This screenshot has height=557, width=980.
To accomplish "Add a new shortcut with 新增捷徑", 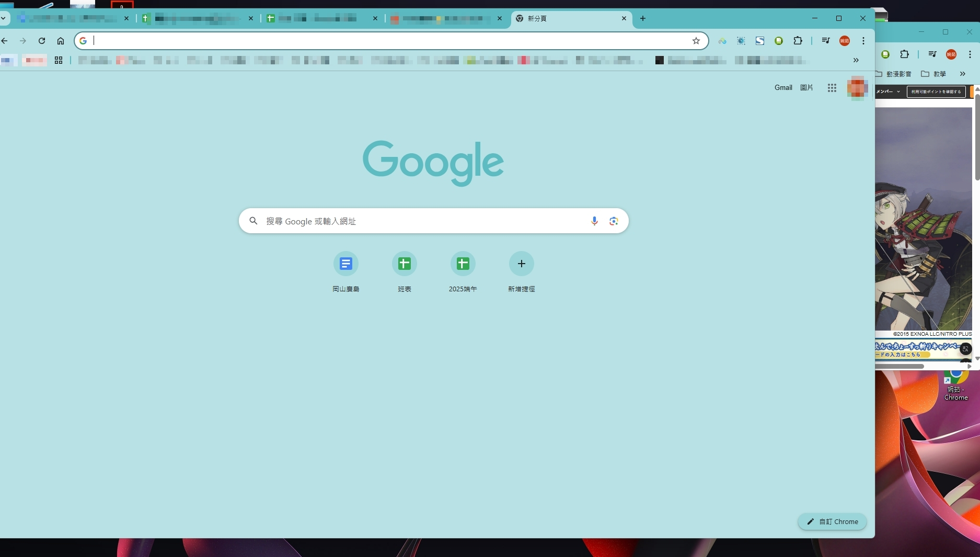I will (522, 272).
